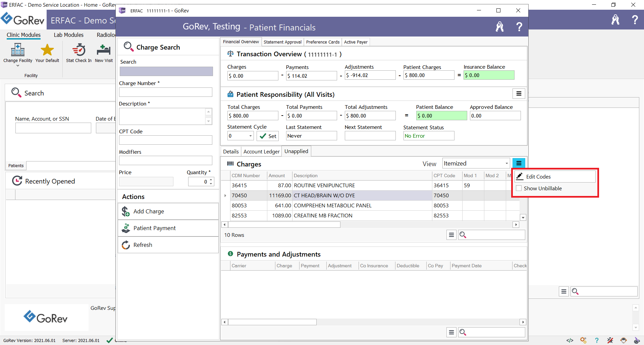Click the Refresh action button
This screenshot has width=644, height=345.
click(168, 245)
